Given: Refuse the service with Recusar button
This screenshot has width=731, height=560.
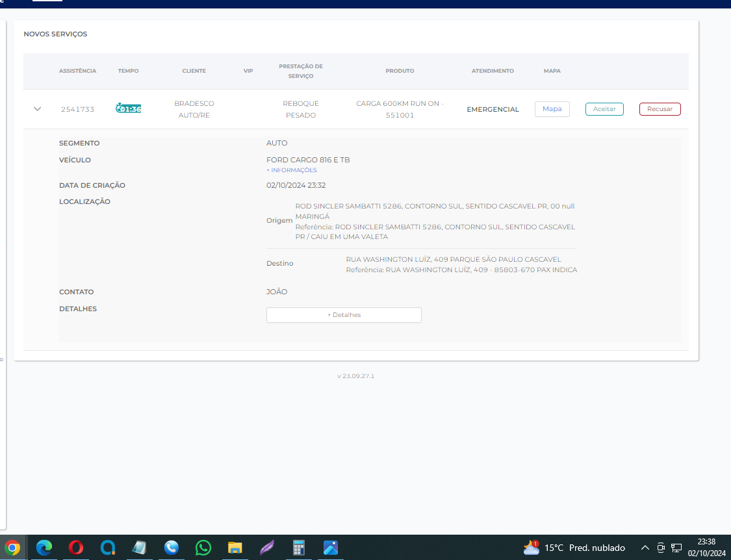Looking at the screenshot, I should (660, 109).
